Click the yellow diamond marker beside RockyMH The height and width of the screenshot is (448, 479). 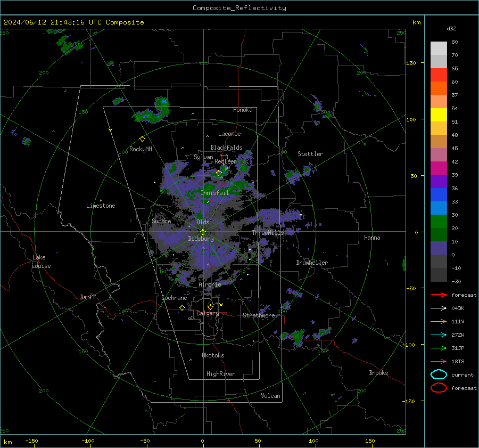tap(142, 139)
